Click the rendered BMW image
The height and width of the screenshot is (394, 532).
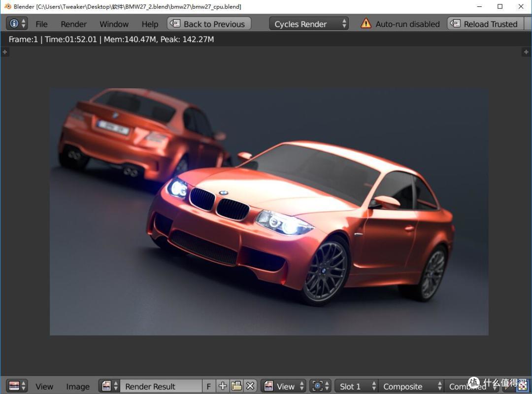tap(269, 212)
